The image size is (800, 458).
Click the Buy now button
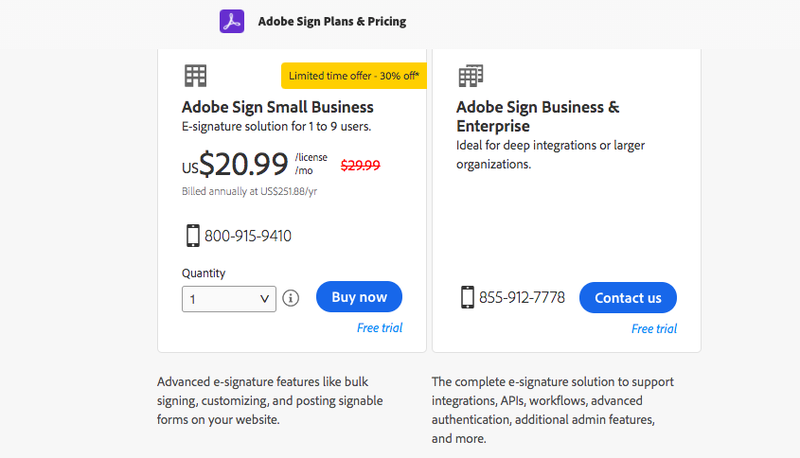click(x=359, y=297)
